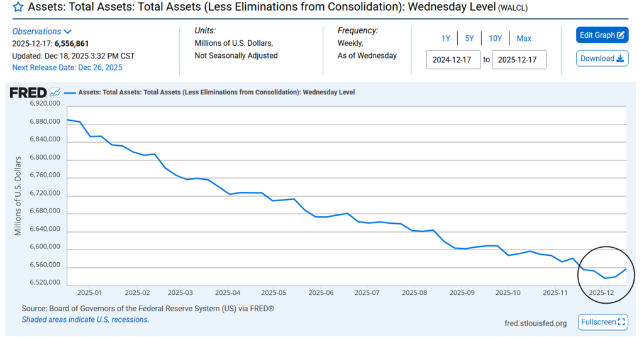Screen dimensions: 644x337
Task: Click the Edit Graph button
Action: [602, 35]
